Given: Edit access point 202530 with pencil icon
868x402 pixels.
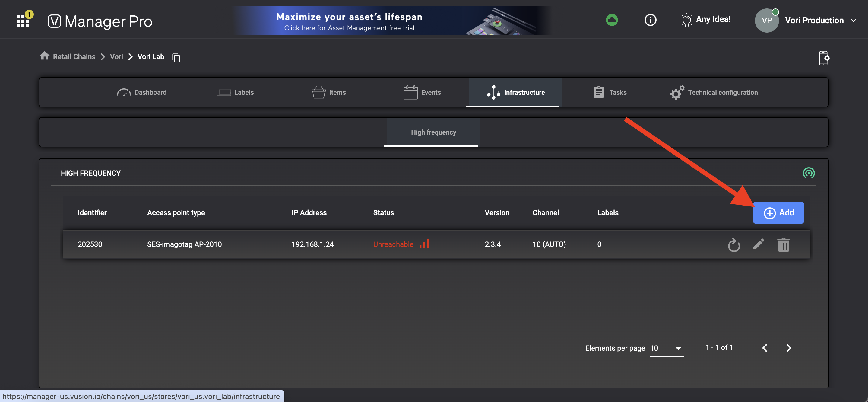Looking at the screenshot, I should point(759,244).
